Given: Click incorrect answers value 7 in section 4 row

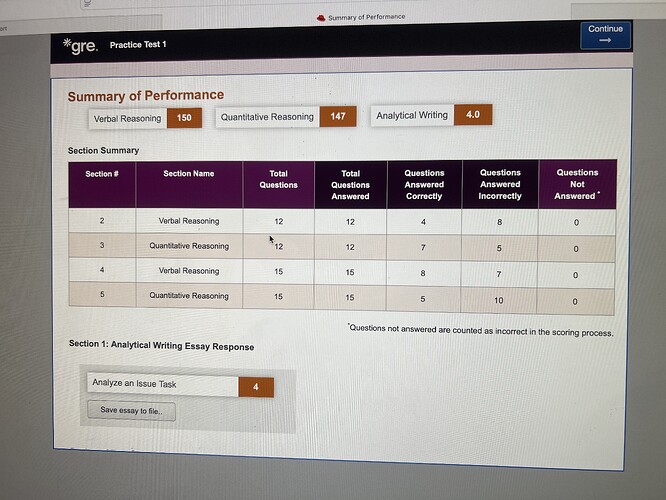Looking at the screenshot, I should tap(499, 274).
